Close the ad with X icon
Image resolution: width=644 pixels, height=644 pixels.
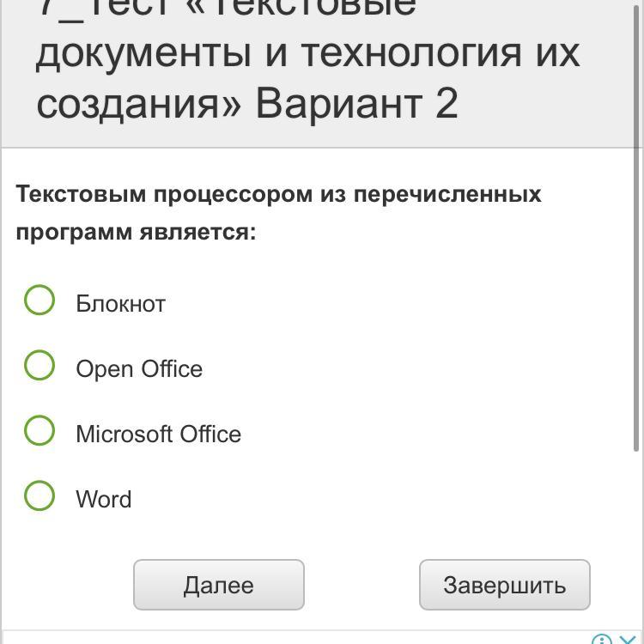[628, 639]
